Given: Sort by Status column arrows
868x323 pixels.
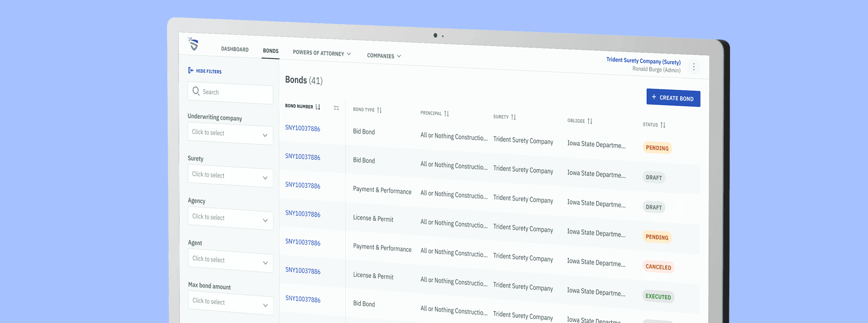Looking at the screenshot, I should 663,125.
